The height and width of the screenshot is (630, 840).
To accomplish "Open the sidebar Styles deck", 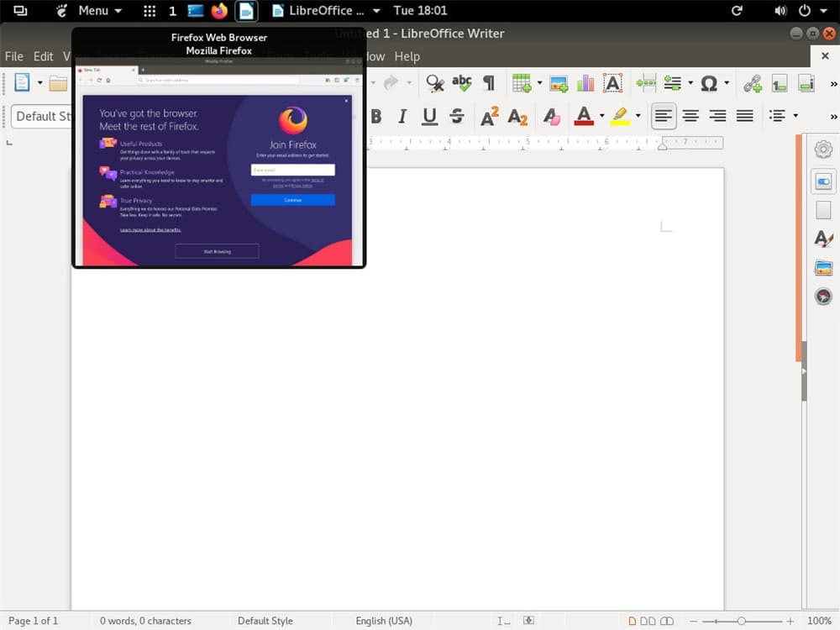I will [x=823, y=239].
